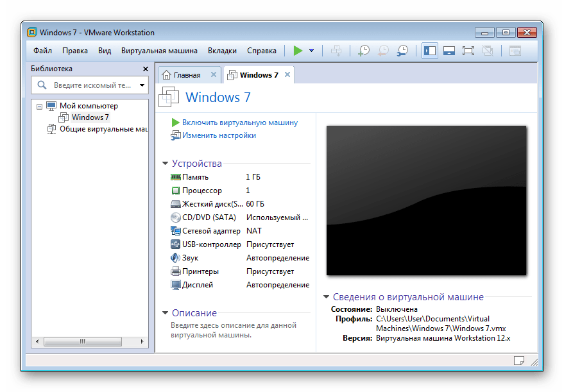The image size is (564, 392).
Task: Click the NAT network adapter value
Action: tap(254, 231)
